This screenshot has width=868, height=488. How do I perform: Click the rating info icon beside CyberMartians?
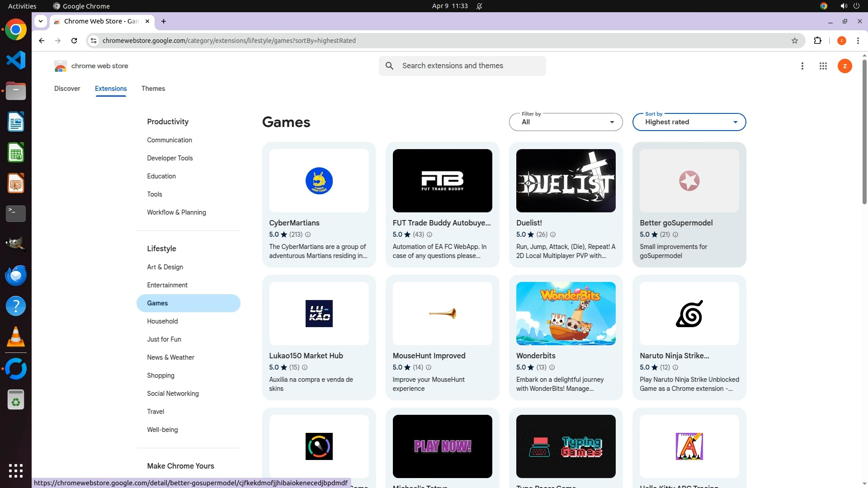pos(308,235)
